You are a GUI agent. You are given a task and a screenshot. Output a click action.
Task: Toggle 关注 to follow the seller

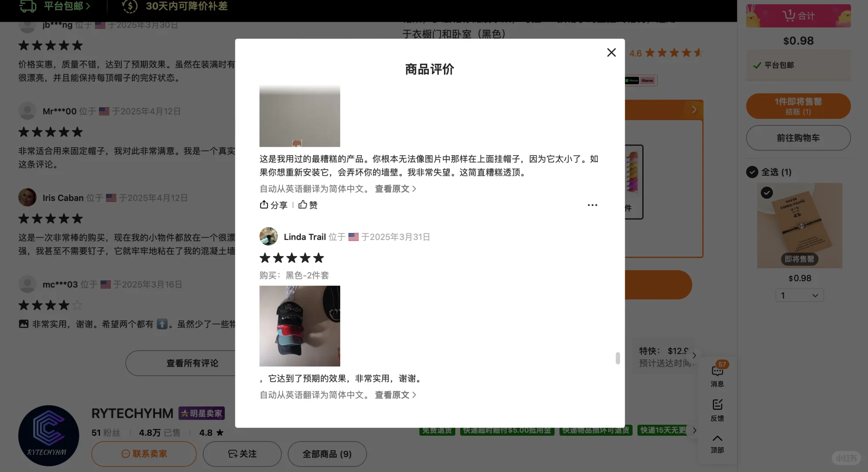[242, 454]
